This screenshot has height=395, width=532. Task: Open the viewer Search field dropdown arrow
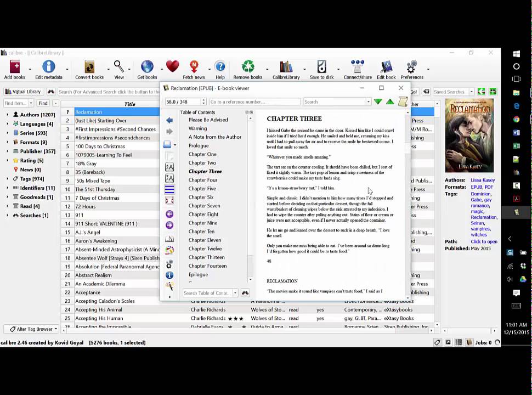368,102
